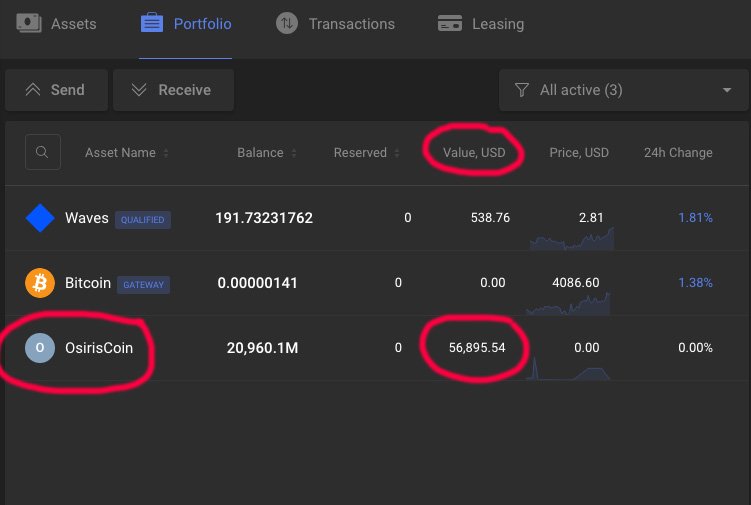Select the Waves asset name

pos(87,218)
